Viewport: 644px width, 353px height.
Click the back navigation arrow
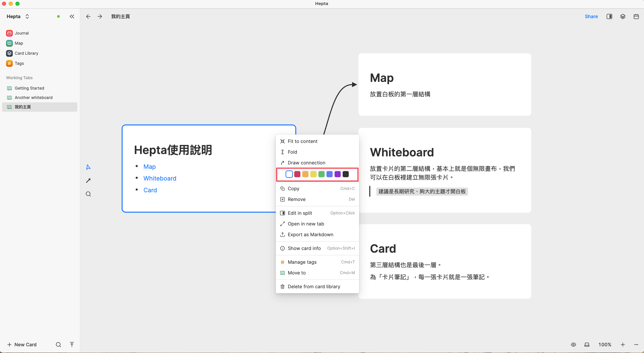[88, 16]
